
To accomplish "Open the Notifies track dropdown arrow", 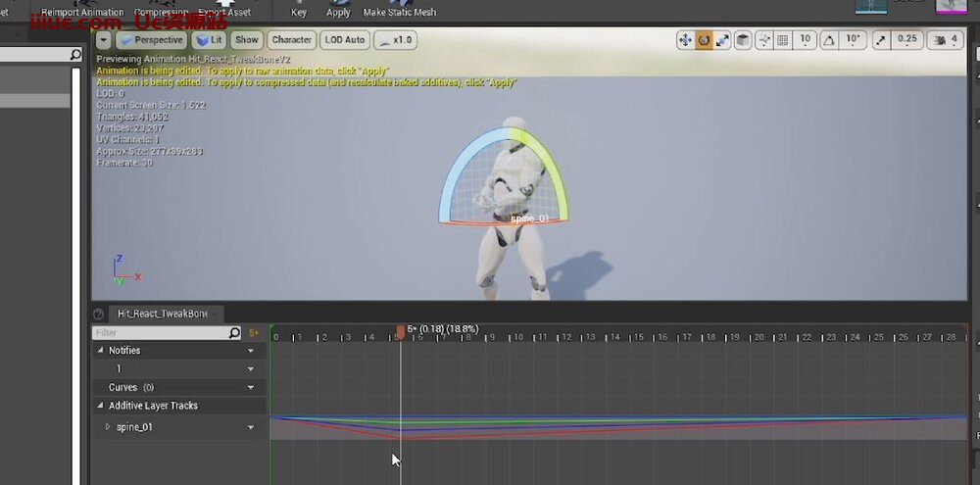I will tap(251, 351).
